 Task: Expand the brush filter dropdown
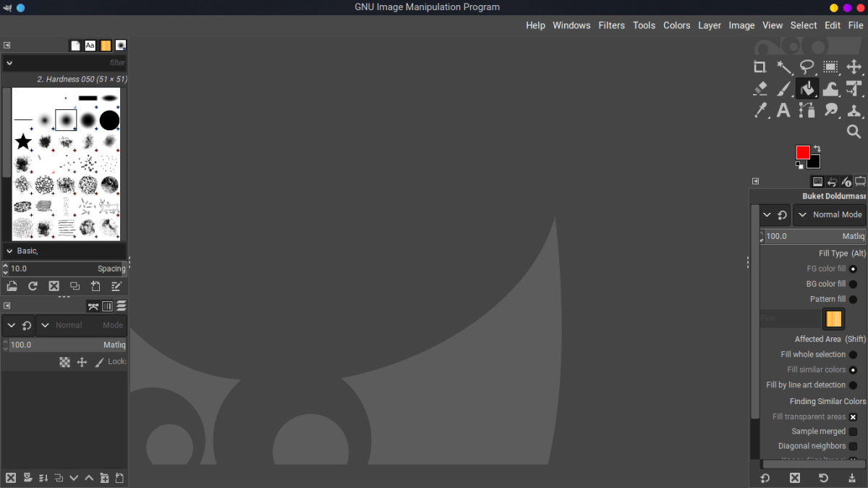9,63
